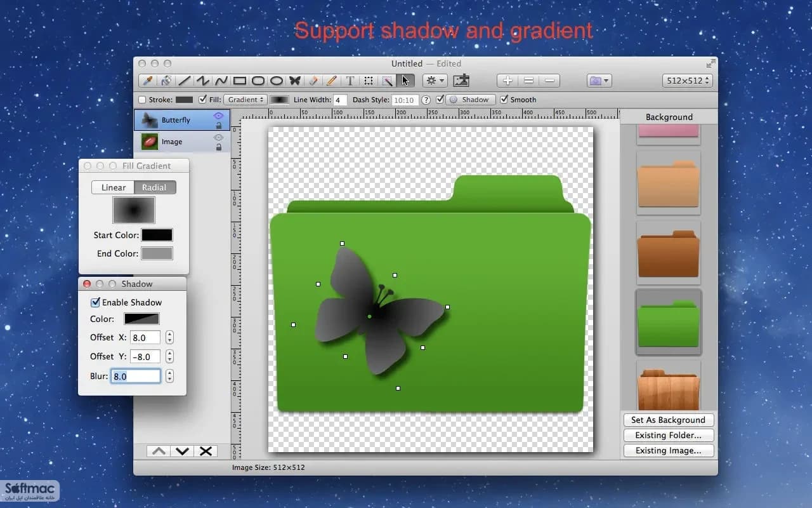Select the eraser tool
Viewport: 812px width, 508px height.
[313, 81]
